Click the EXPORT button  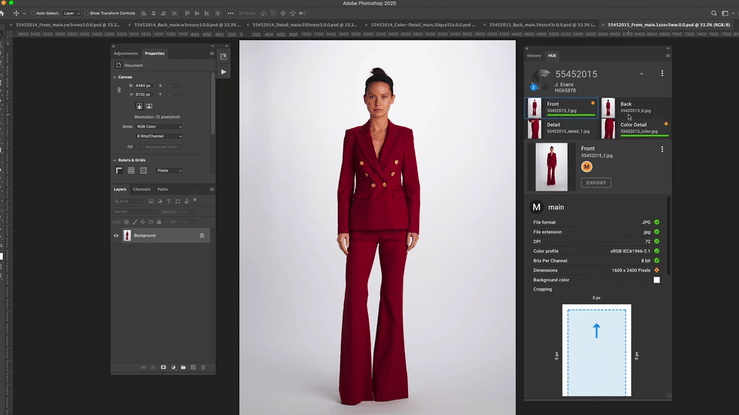[595, 184]
